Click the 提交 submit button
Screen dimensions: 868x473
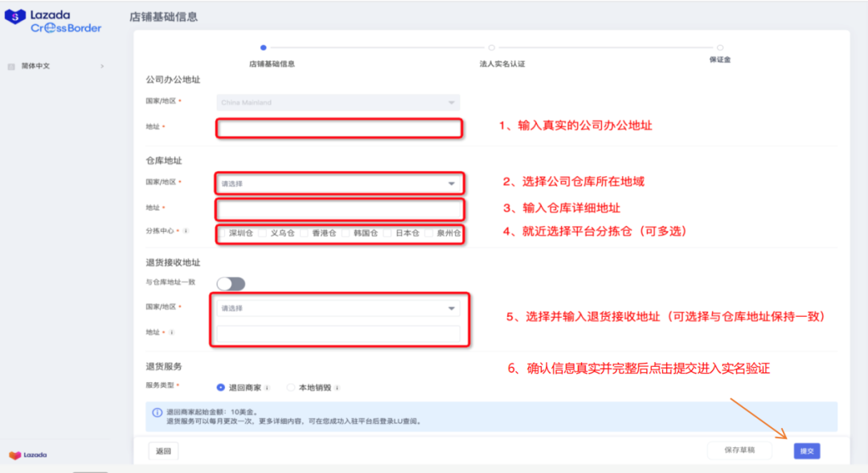[805, 451]
